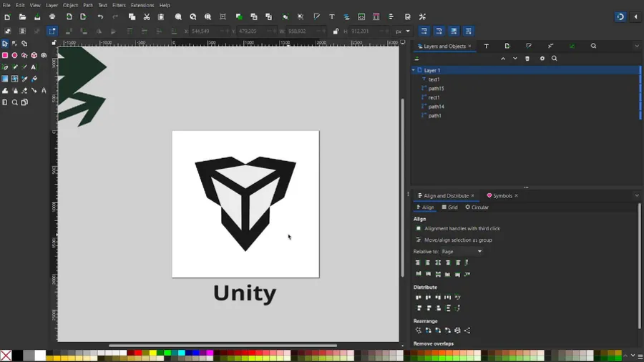The width and height of the screenshot is (644, 362).
Task: Select the text1 object row
Action: (x=526, y=79)
